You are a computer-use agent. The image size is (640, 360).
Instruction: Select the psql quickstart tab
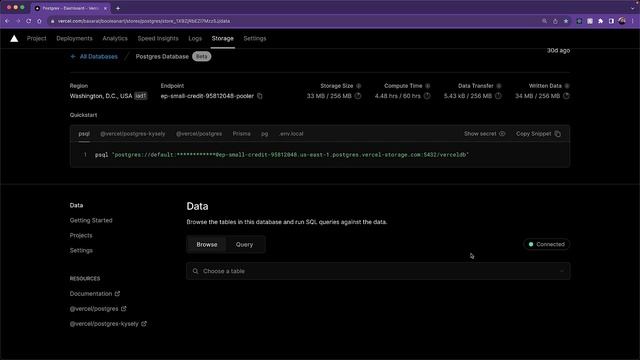point(84,134)
